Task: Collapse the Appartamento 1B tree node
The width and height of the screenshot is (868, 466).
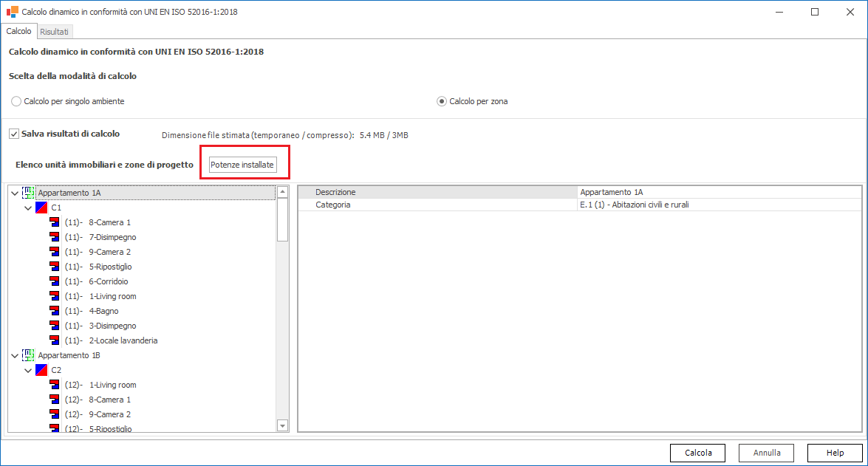Action: 15,355
